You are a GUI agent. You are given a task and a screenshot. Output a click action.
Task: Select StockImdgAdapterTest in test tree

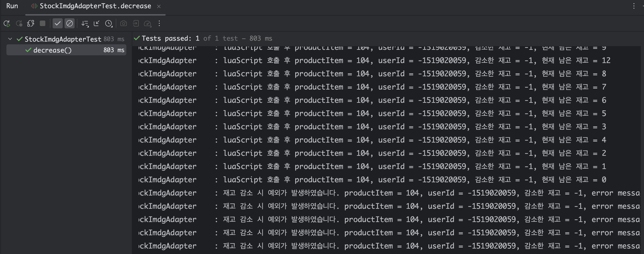pos(63,39)
